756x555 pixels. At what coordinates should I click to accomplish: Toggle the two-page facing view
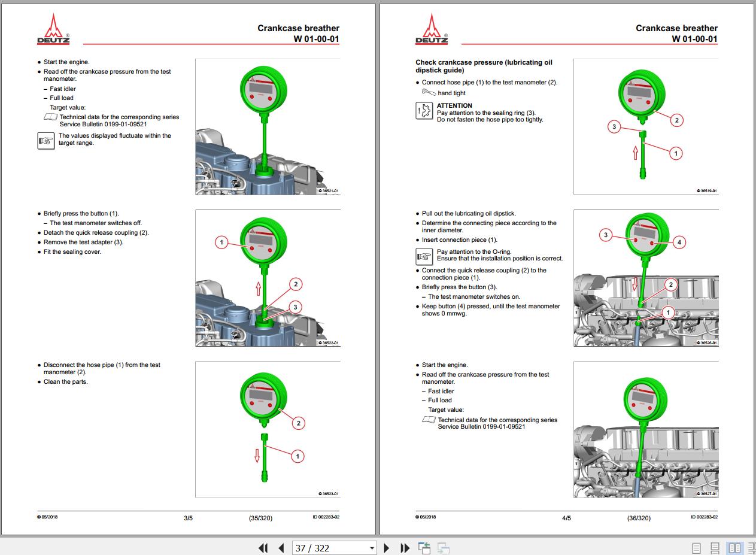[x=734, y=548]
